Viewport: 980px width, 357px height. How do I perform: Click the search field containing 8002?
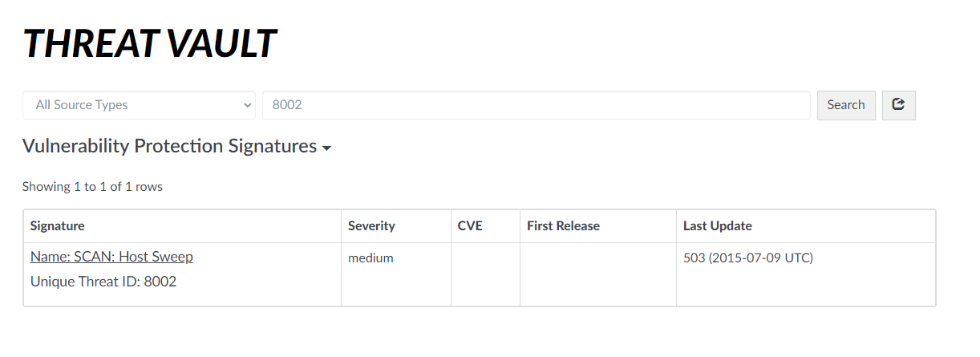coord(536,105)
